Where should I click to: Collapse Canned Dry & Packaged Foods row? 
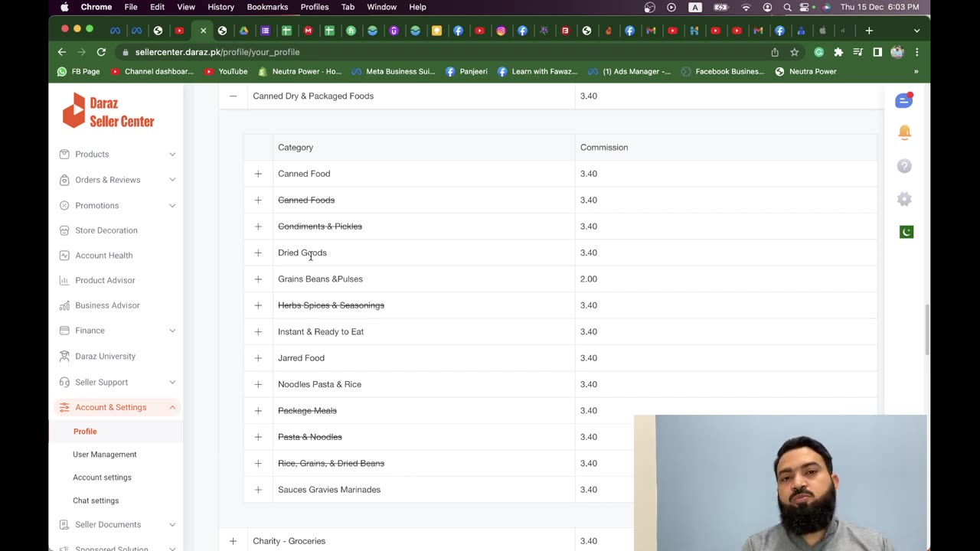click(x=233, y=96)
